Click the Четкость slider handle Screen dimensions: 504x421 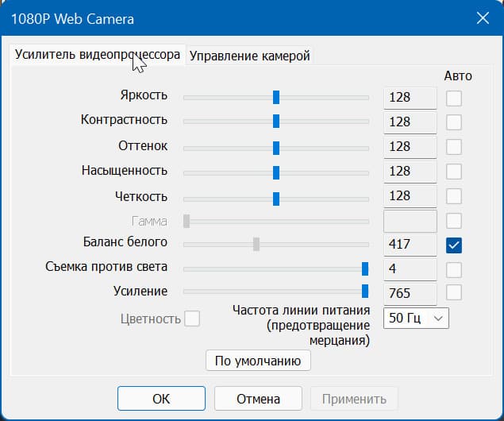tap(276, 198)
